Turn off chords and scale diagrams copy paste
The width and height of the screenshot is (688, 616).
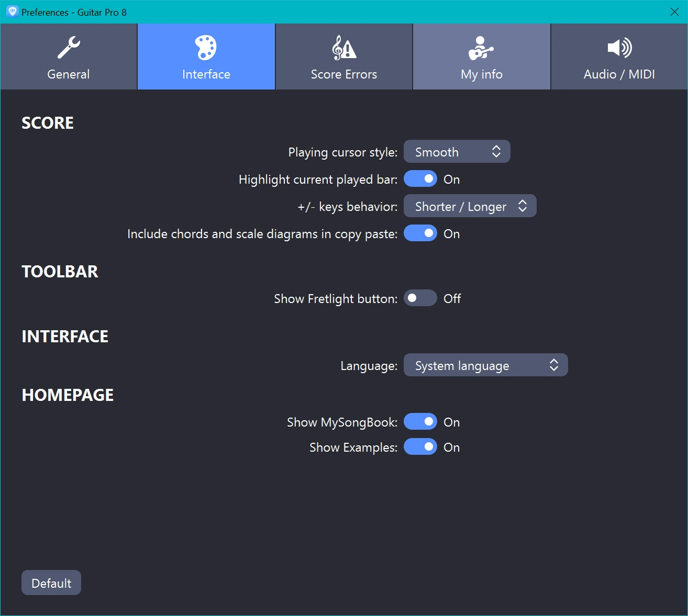click(420, 233)
